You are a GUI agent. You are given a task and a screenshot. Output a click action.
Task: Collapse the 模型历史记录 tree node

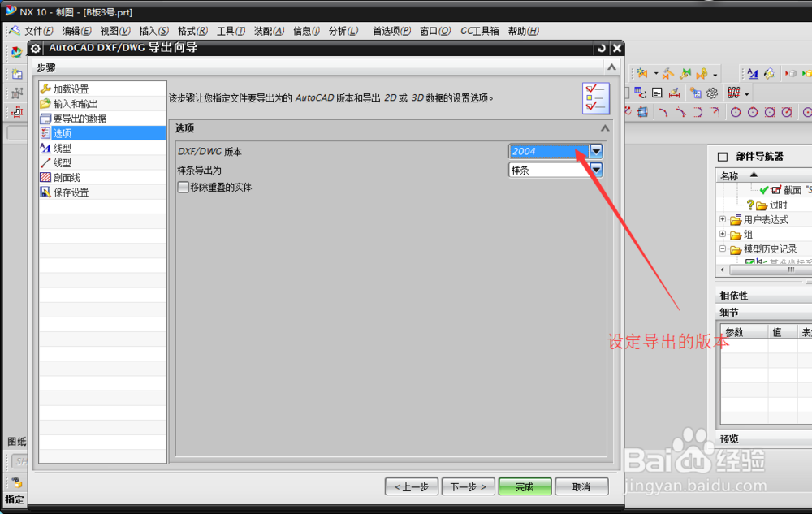click(723, 249)
